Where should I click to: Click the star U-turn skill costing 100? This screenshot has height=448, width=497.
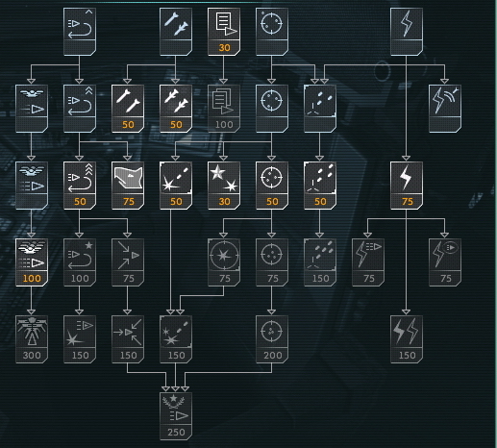click(x=80, y=262)
